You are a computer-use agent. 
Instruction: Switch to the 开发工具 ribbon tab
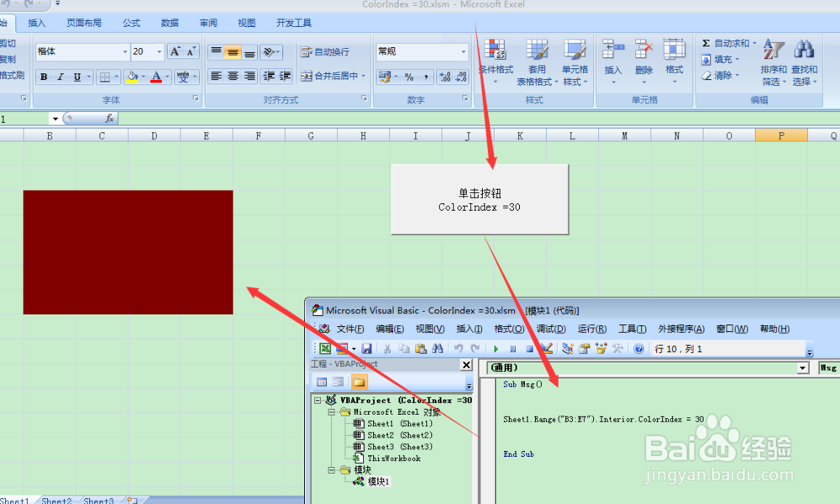point(293,23)
